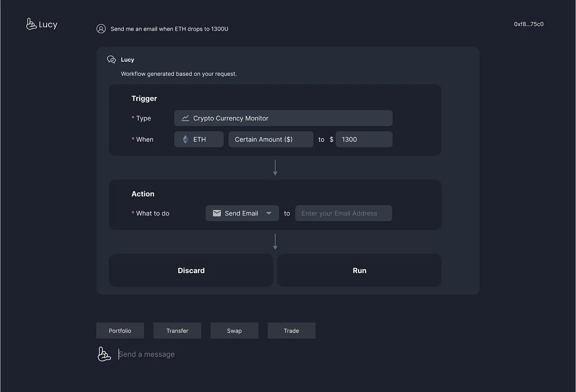Choose the Trade shortcut
Screen dimensions: 576x392
(x=291, y=331)
